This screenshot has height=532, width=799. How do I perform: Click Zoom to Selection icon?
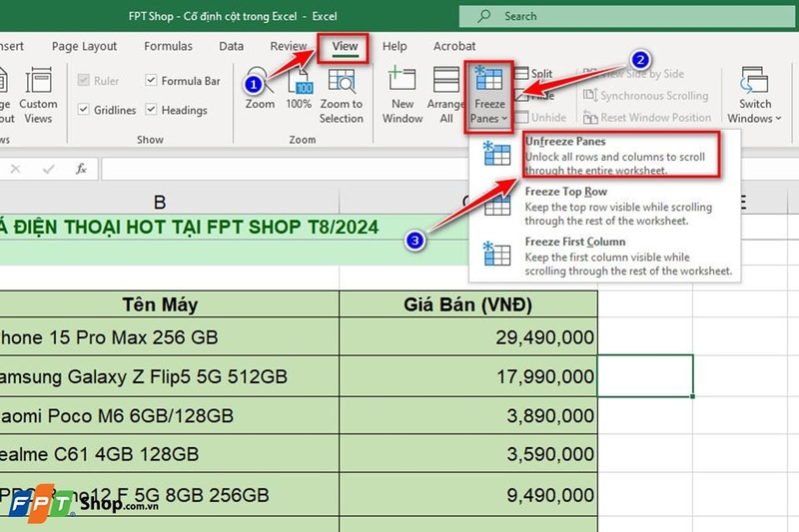341,95
